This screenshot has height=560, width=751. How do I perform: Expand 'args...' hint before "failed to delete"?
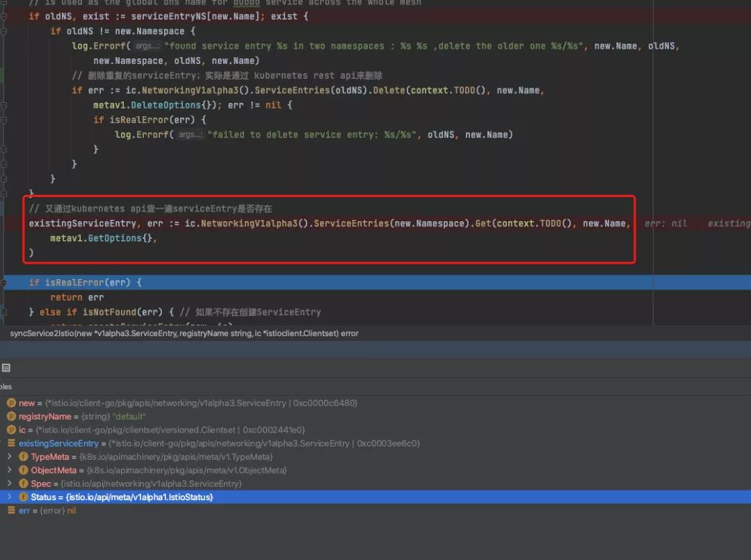(x=190, y=135)
